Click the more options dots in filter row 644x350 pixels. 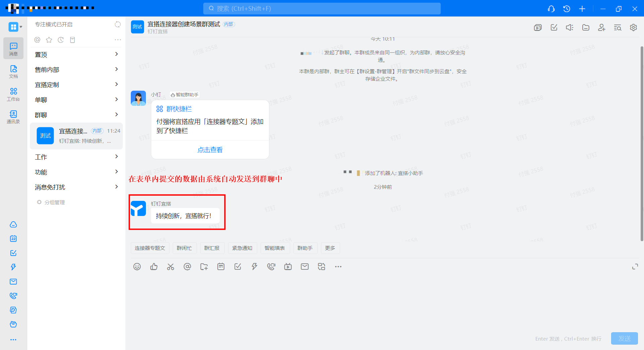coord(118,40)
